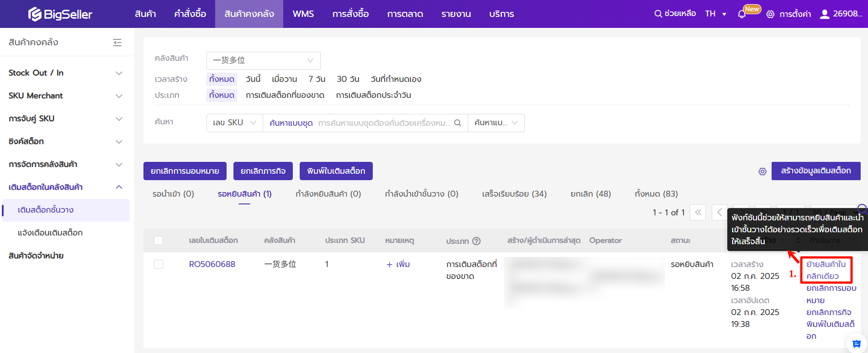Switch to ทั้งหมด (83) tab
The image size is (868, 353).
click(x=656, y=194)
